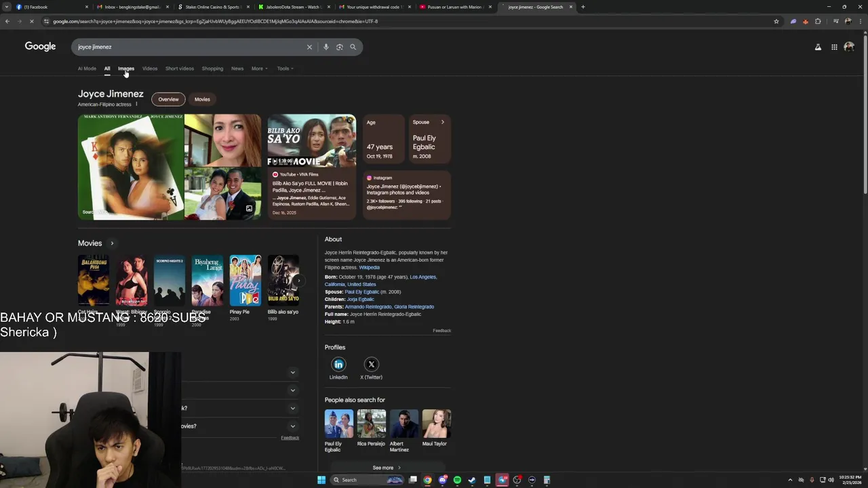868x488 pixels.
Task: Click the Google logo
Action: point(40,46)
